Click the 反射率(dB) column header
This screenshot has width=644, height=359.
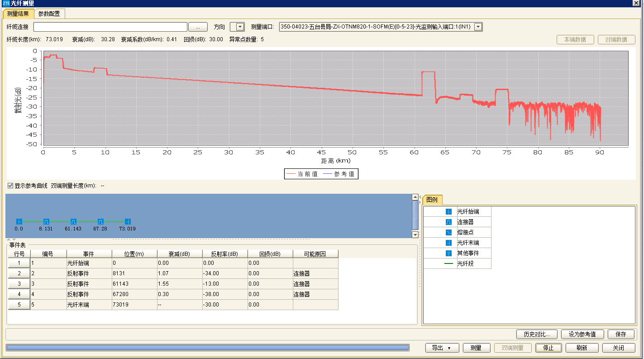(225, 254)
